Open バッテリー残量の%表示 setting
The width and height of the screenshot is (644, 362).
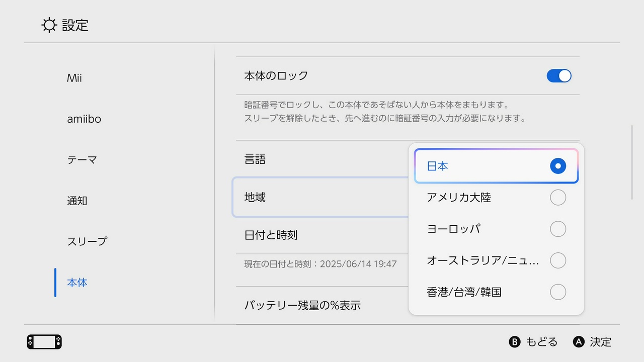tap(322, 305)
